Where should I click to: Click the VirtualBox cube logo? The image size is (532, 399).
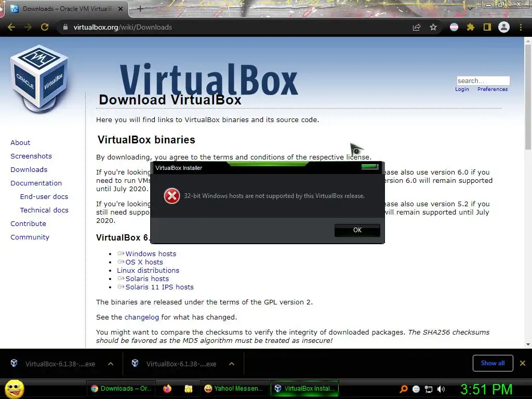39,79
